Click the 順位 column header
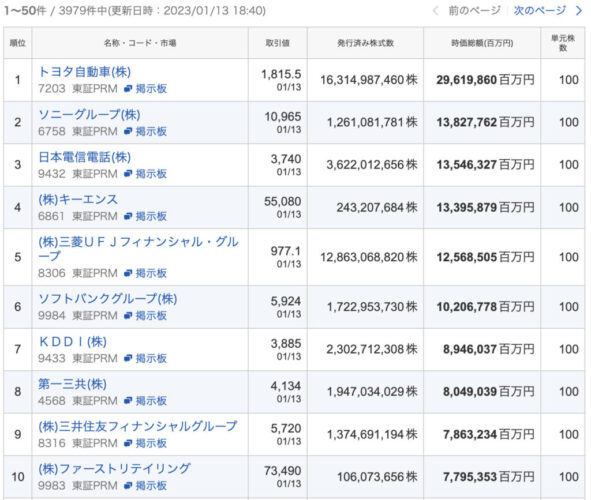591x500 pixels. (x=18, y=43)
